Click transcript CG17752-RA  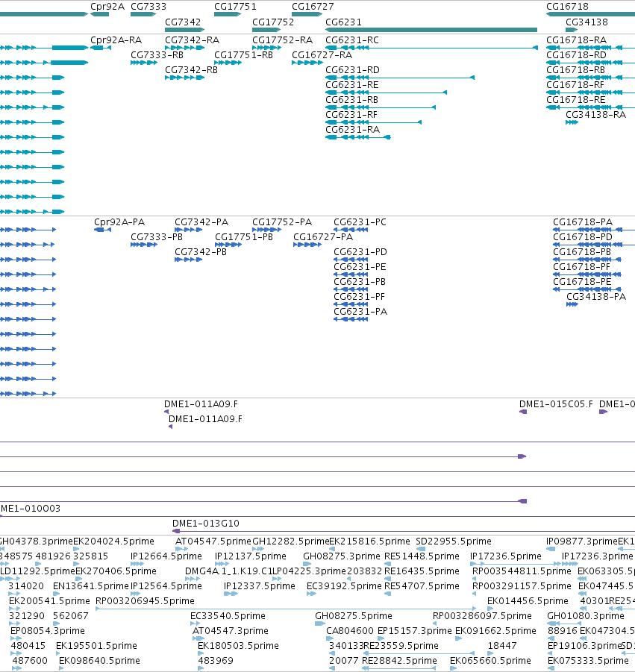283,40
